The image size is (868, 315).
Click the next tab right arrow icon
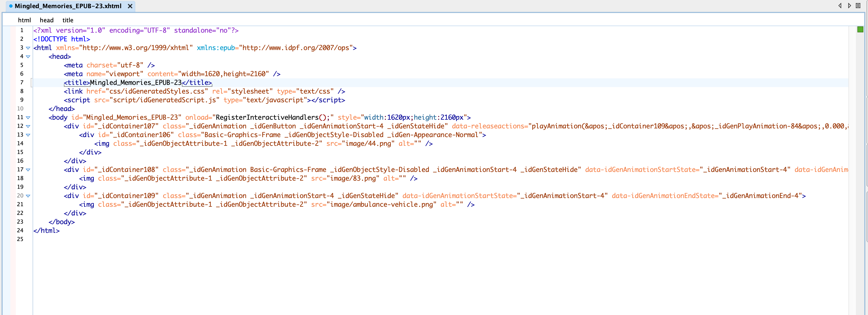pos(850,6)
